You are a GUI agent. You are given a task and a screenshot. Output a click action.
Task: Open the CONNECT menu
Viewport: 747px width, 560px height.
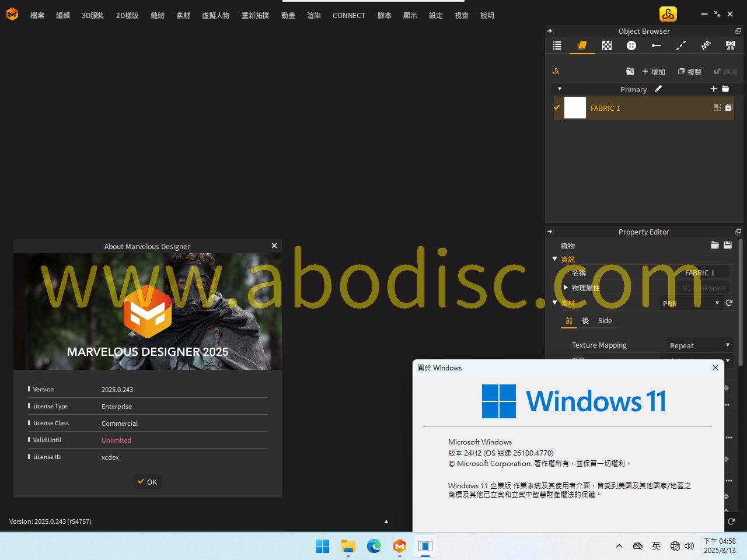pos(349,16)
